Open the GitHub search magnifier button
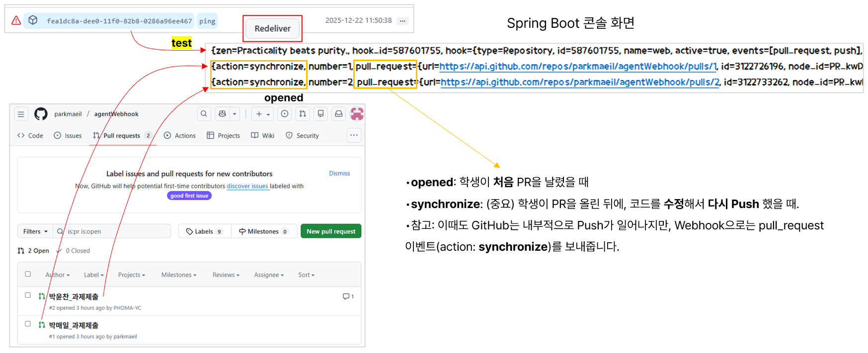 [x=204, y=114]
